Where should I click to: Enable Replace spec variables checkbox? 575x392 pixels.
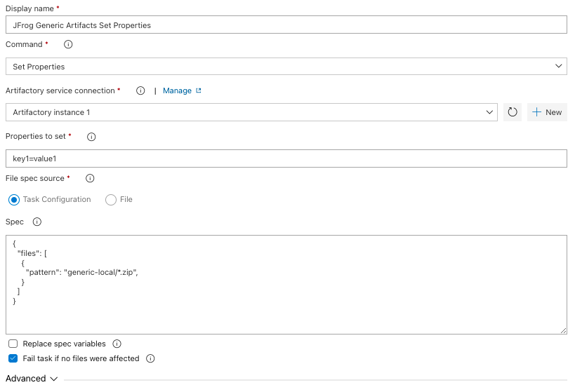(13, 344)
